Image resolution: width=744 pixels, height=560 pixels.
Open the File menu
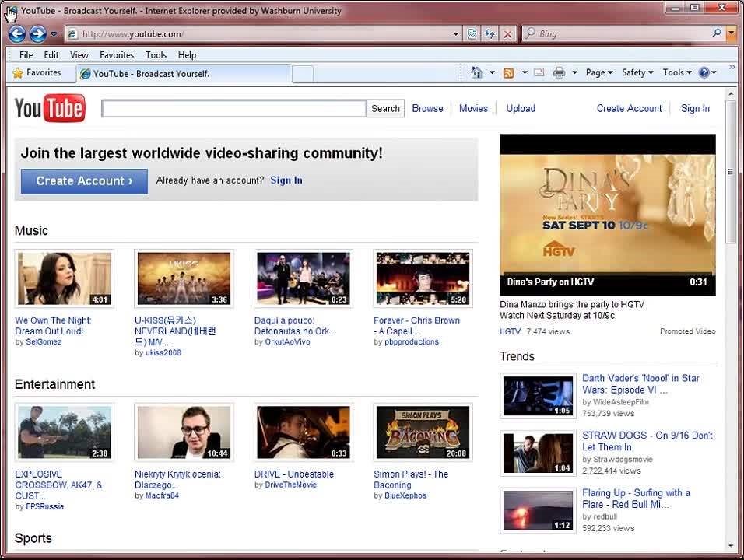point(26,55)
